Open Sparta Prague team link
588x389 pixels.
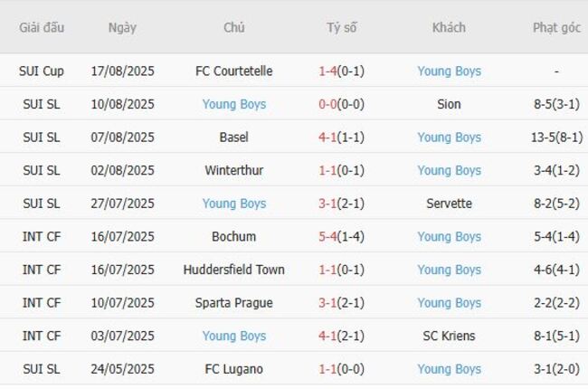[233, 302]
